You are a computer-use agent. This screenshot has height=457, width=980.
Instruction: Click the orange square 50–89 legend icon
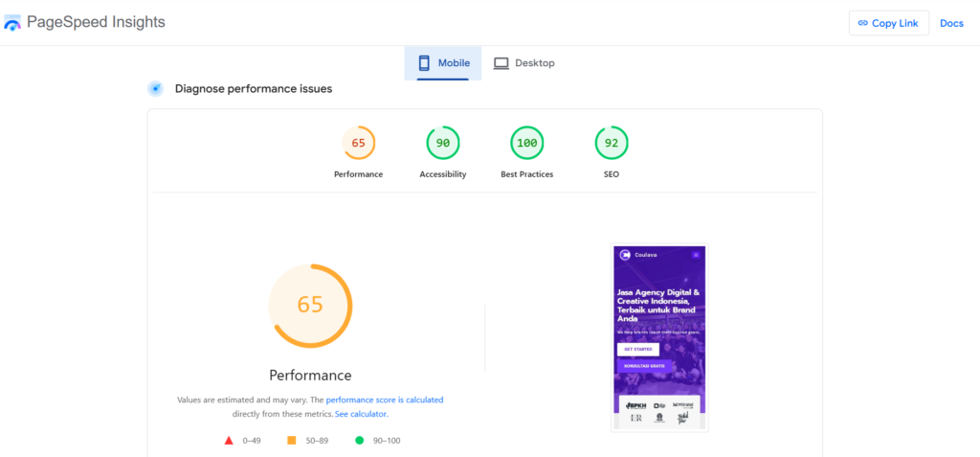click(291, 441)
